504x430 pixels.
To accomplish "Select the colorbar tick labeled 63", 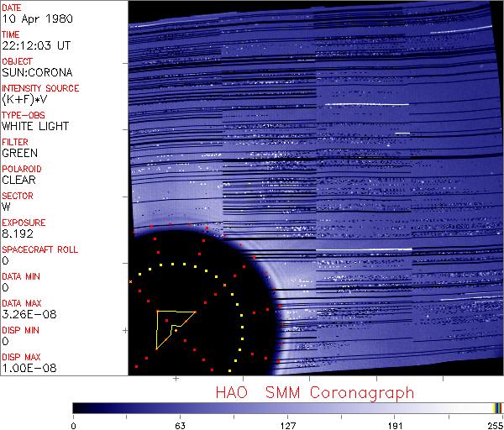I will pyautogui.click(x=180, y=425).
